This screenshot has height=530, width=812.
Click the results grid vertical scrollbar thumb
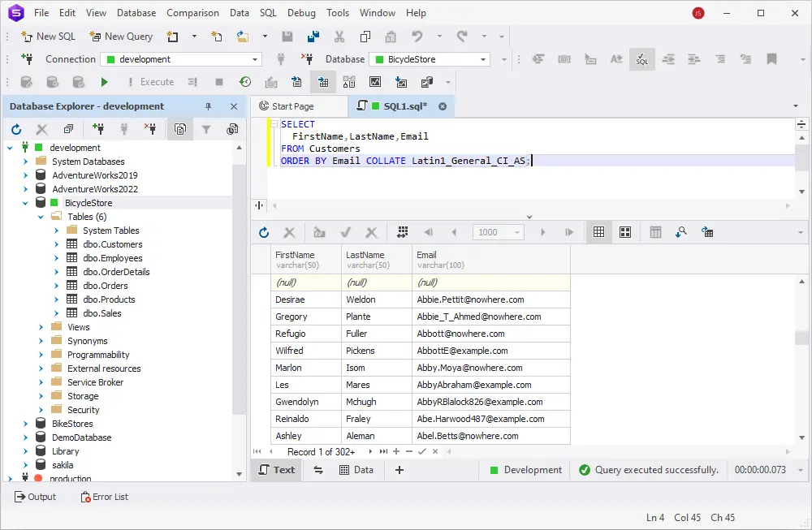[801, 338]
